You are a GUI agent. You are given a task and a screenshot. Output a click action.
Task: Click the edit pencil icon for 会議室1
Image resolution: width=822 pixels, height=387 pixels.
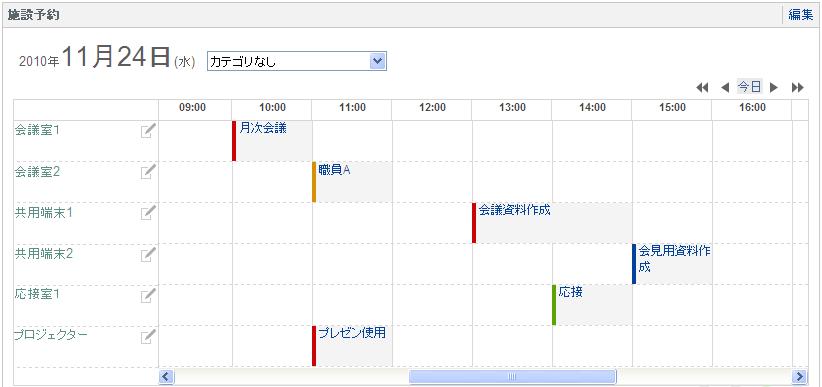tap(148, 131)
